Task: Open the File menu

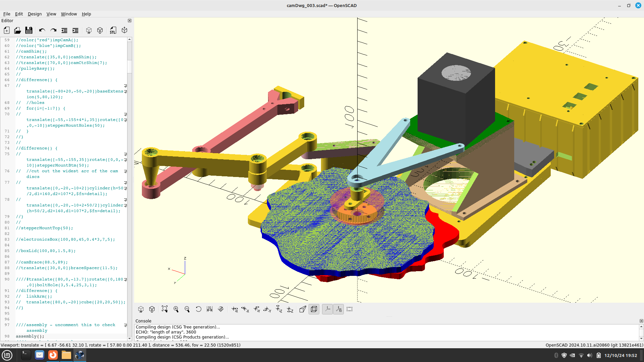Action: point(7,14)
